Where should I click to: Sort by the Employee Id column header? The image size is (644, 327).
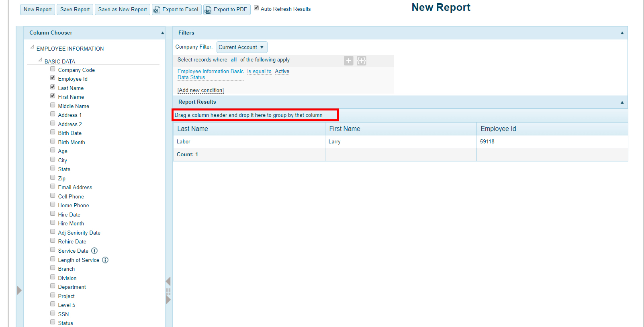[x=552, y=129]
